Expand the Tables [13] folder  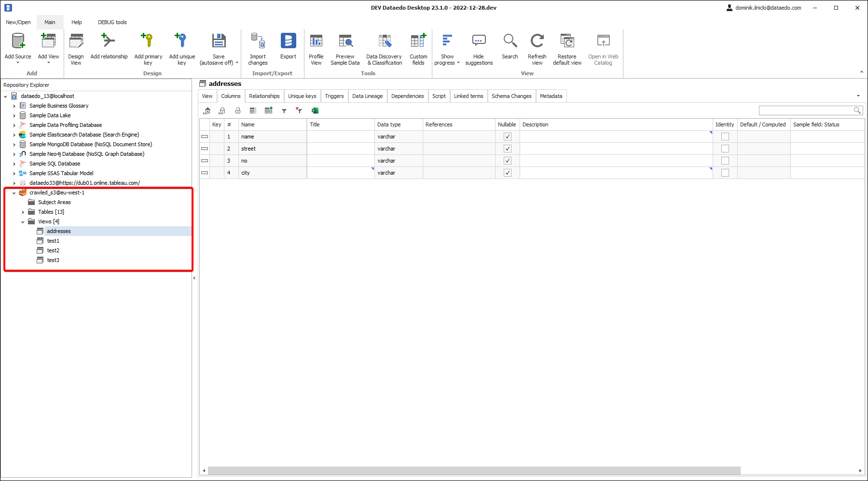click(x=23, y=212)
